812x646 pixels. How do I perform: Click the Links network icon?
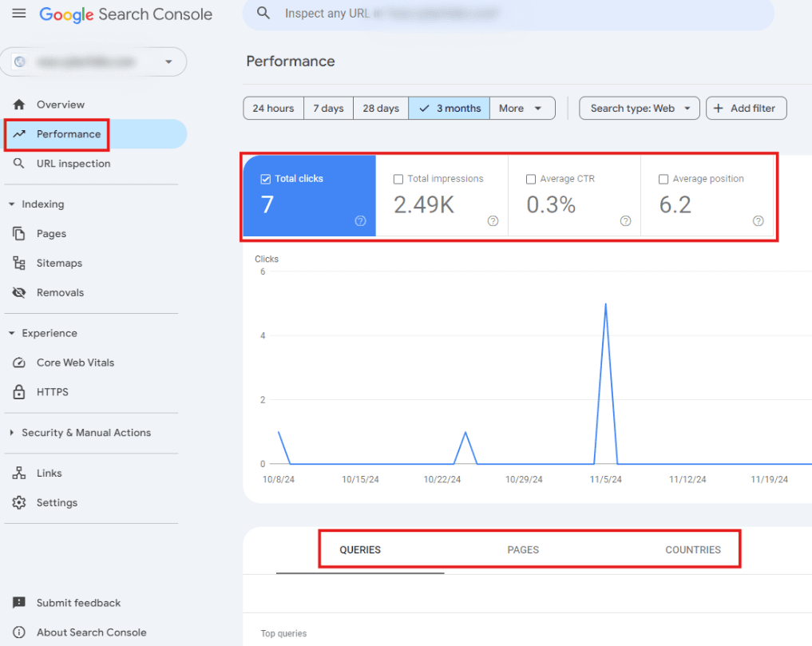click(19, 473)
